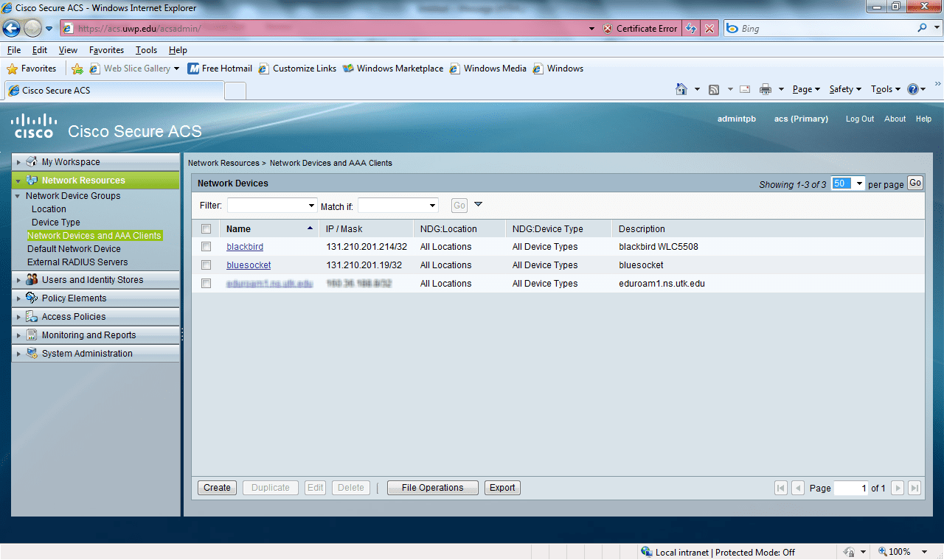The image size is (944, 560).
Task: Click the About link in header
Action: pos(895,119)
